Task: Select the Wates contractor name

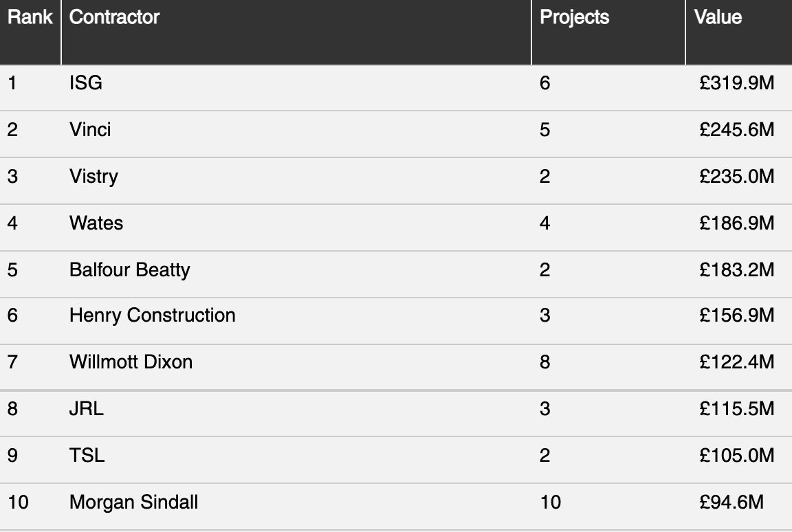Action: click(x=96, y=223)
